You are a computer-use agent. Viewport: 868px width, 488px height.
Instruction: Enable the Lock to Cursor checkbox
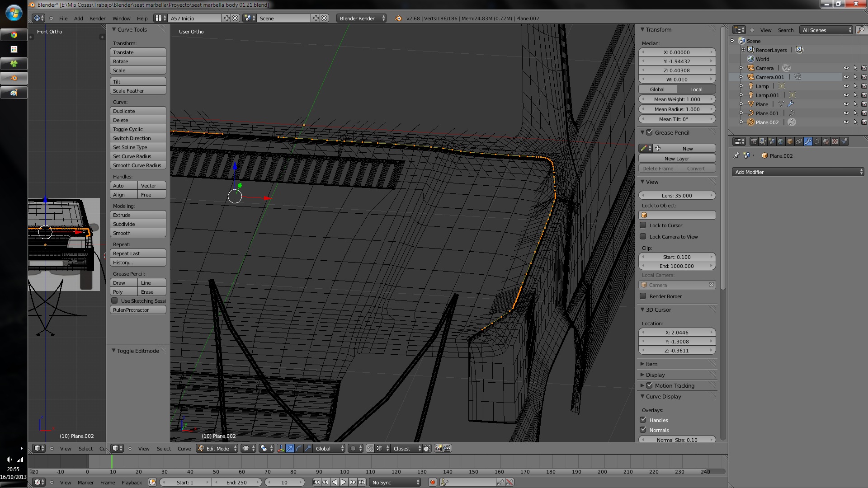(x=643, y=225)
